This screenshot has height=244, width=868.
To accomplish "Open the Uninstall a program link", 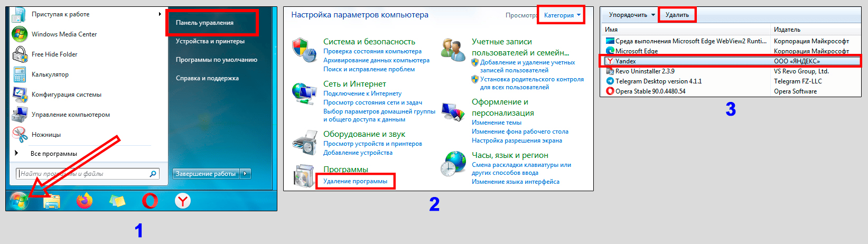I will [x=355, y=181].
